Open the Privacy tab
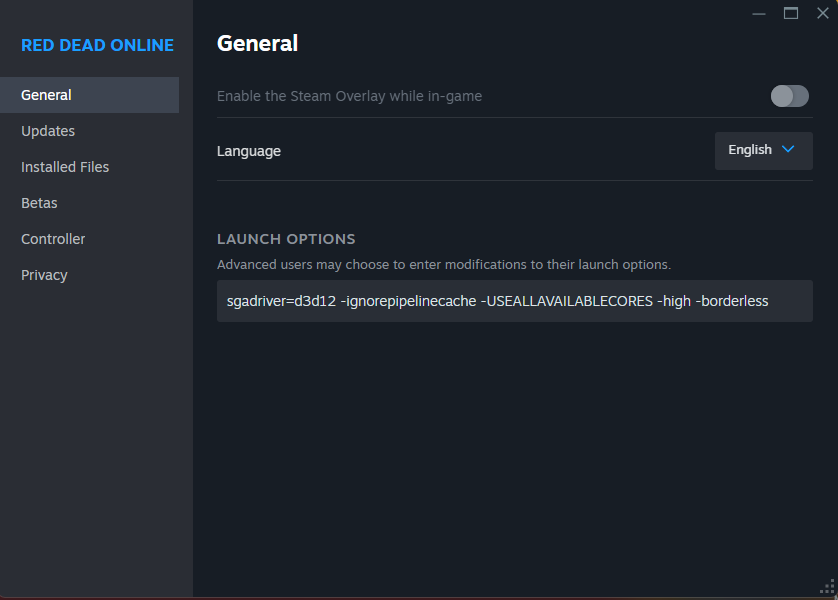Viewport: 838px width, 600px height. coord(44,275)
